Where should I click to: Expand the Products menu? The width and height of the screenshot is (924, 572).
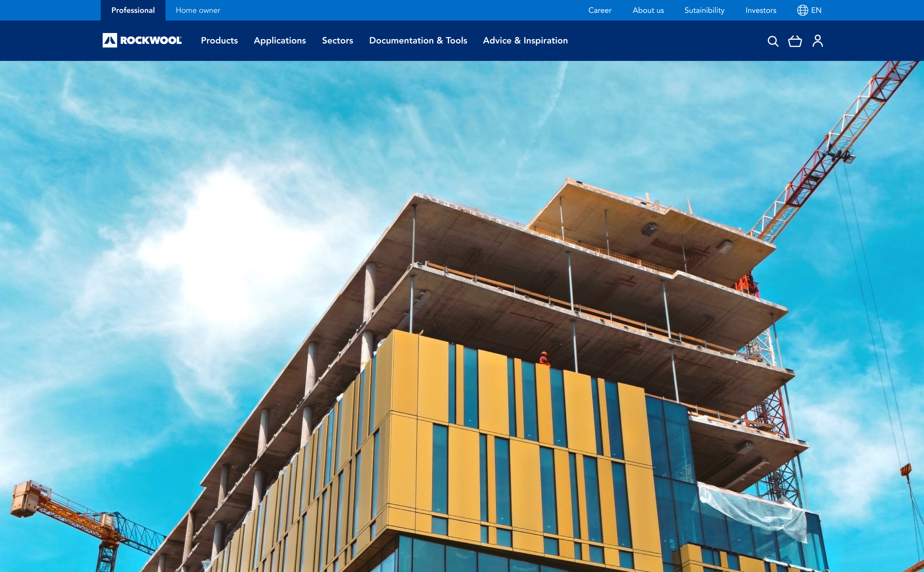point(219,40)
